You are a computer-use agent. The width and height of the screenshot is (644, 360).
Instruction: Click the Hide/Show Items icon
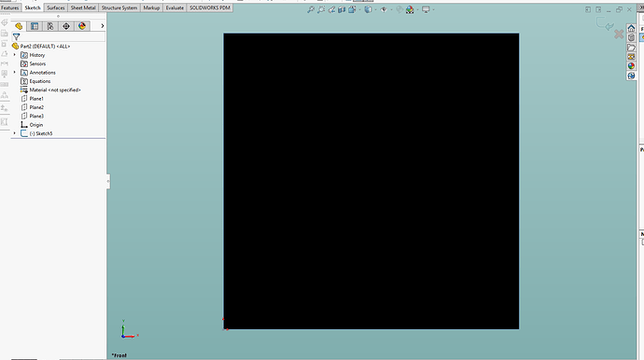384,9
